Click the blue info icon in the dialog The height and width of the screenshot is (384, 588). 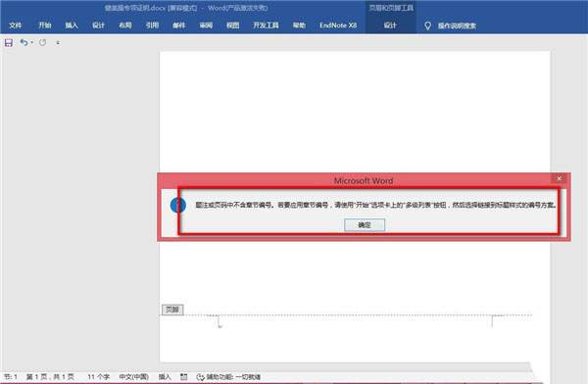[x=177, y=205]
